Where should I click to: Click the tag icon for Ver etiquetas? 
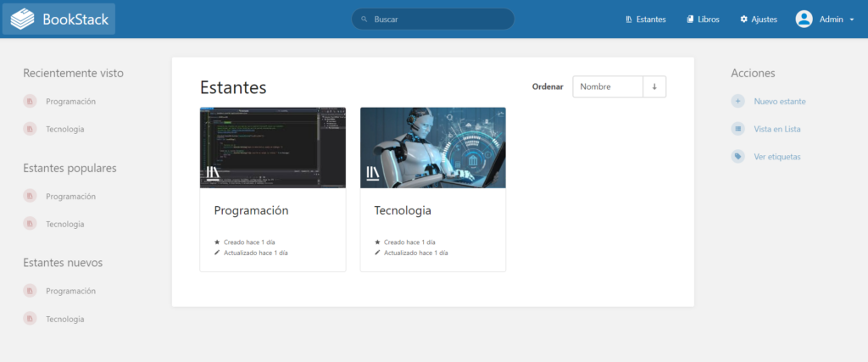tap(738, 157)
